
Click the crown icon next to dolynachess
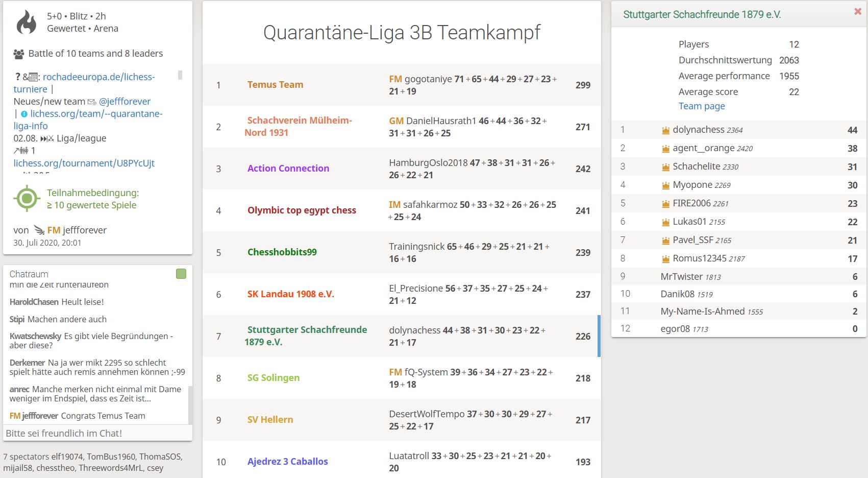click(665, 130)
